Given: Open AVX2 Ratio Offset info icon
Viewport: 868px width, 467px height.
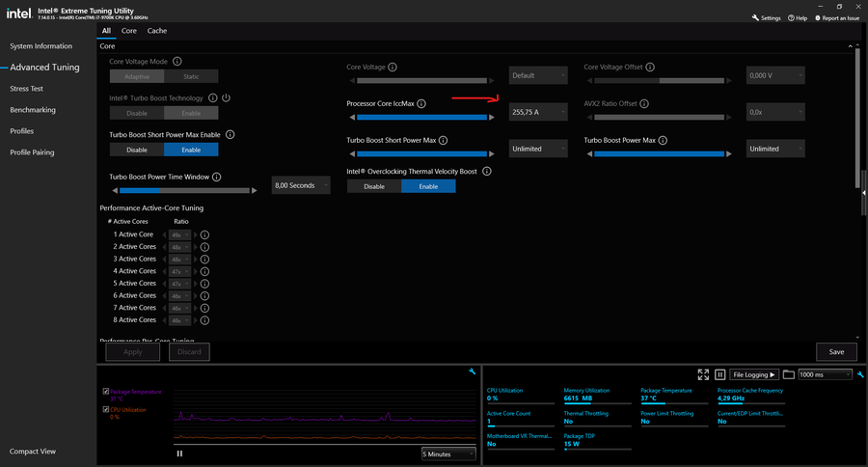Looking at the screenshot, I should click(644, 103).
